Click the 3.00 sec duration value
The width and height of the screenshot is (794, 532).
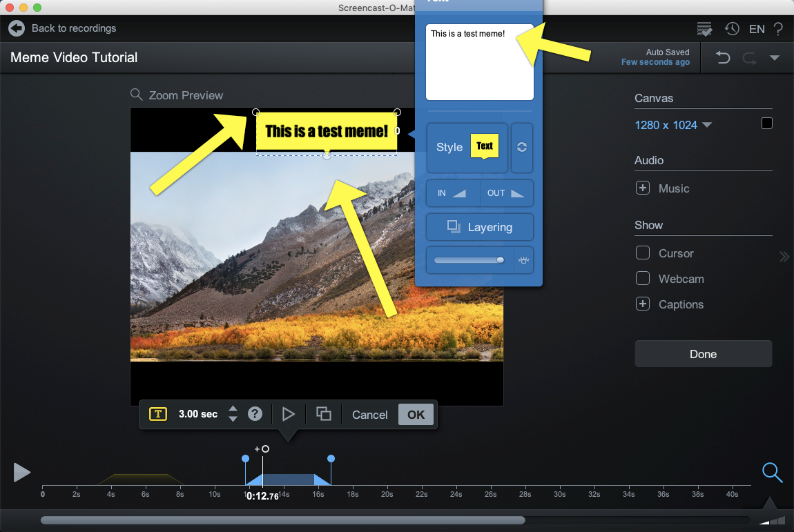(198, 414)
